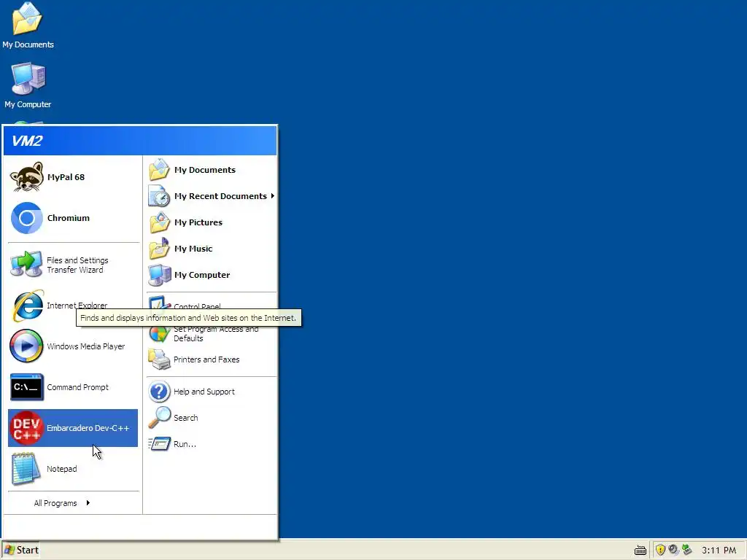
Task: Choose the Notepad text entry
Action: [x=61, y=469]
